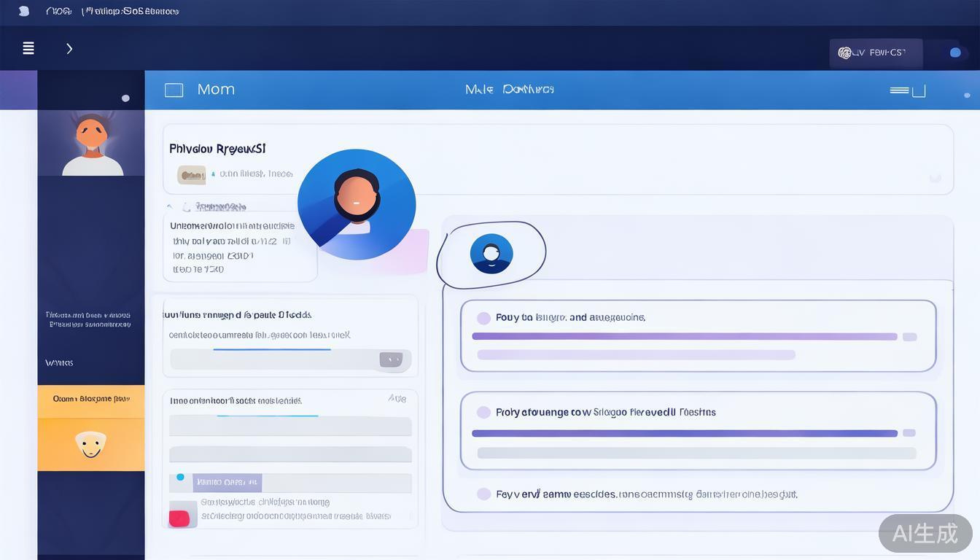Click the smiley mask icon in orange panel
The height and width of the screenshot is (560, 980).
[x=90, y=444]
